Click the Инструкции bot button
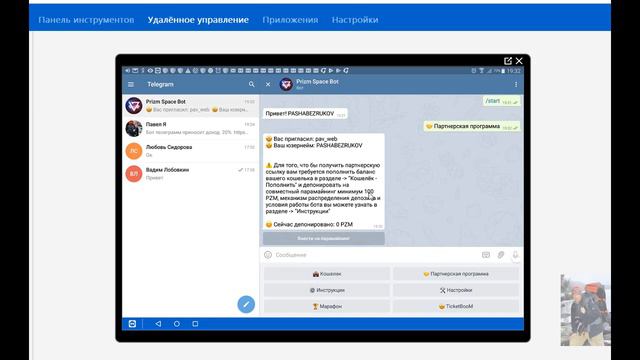The height and width of the screenshot is (360, 640). coord(327,290)
